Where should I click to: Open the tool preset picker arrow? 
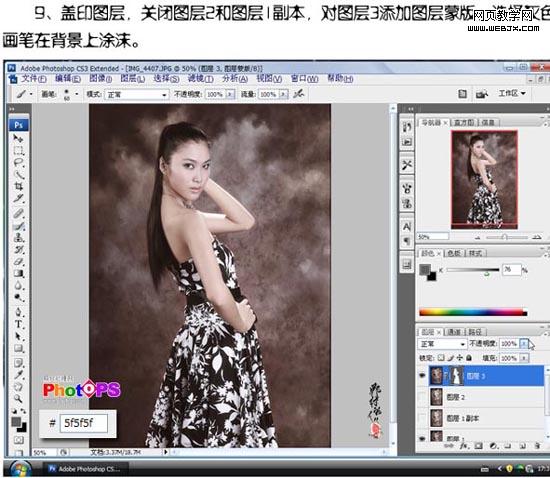31,94
